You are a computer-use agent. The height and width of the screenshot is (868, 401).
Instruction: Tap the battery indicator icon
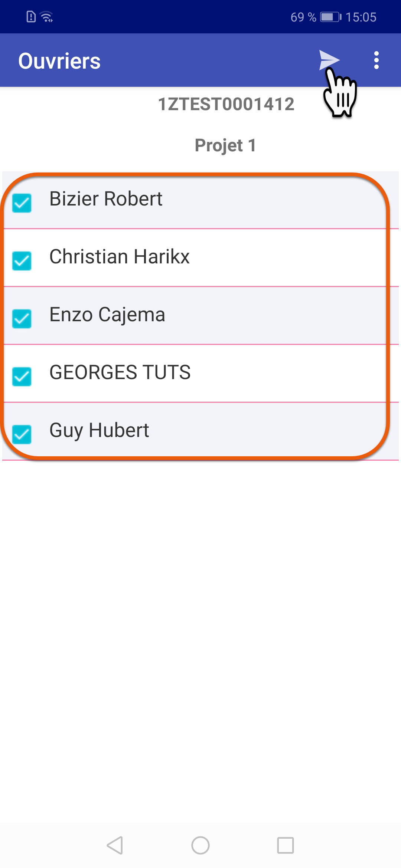(x=330, y=17)
